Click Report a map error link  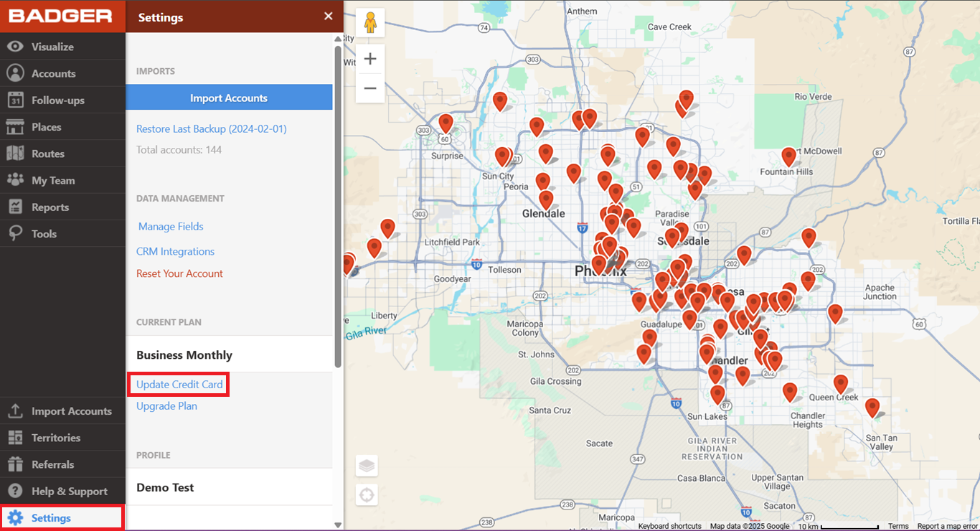point(947,526)
